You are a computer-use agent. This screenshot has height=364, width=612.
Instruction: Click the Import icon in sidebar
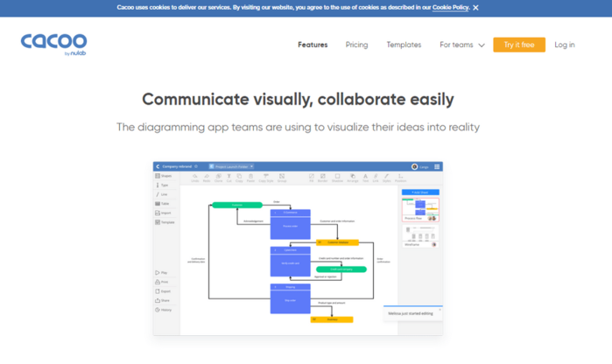158,213
